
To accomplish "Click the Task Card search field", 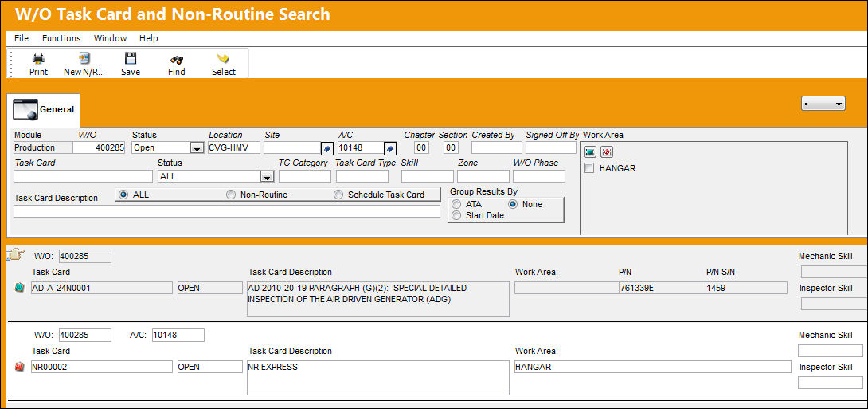I will [83, 176].
